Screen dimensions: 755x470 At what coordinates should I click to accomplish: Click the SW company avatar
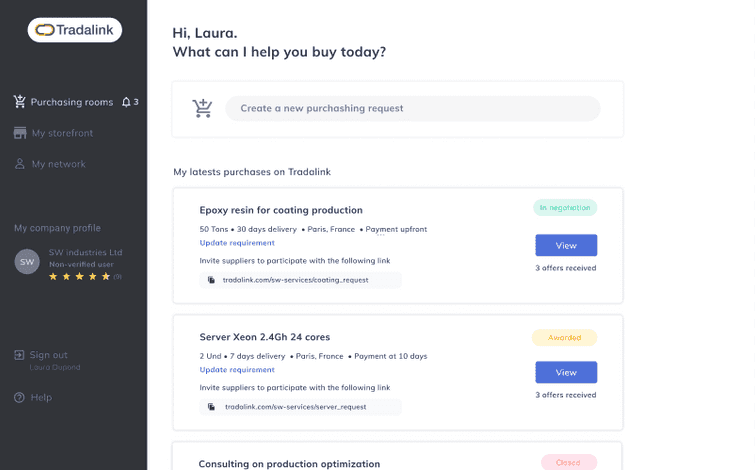point(27,262)
